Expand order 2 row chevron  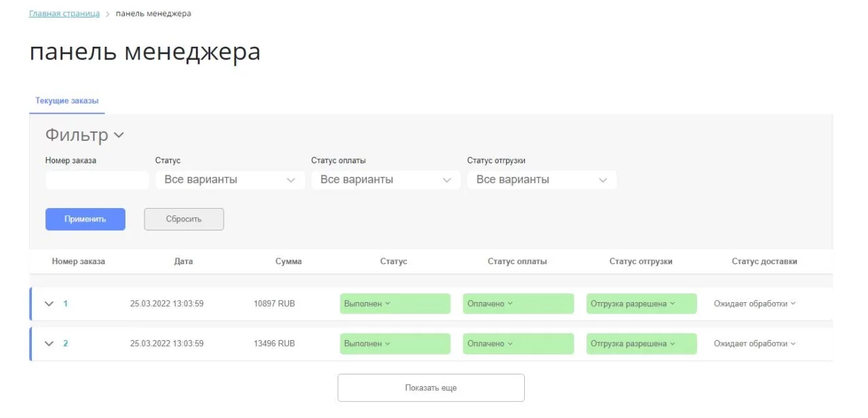click(x=49, y=343)
